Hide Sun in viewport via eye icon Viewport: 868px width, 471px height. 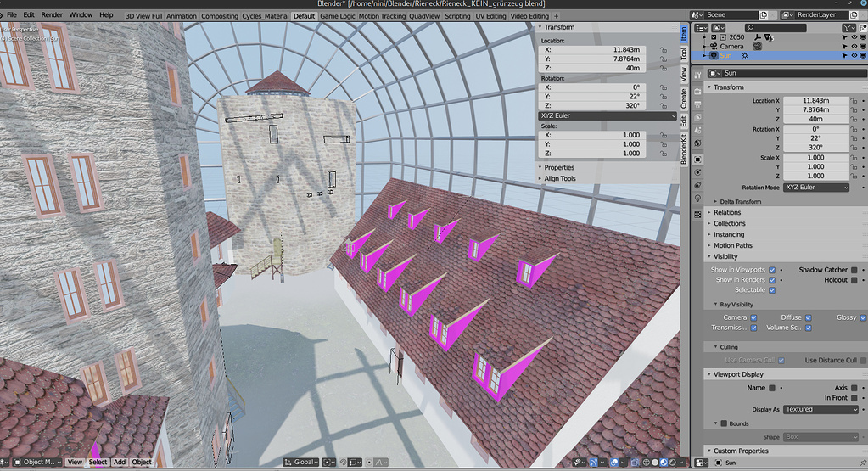tap(854, 55)
